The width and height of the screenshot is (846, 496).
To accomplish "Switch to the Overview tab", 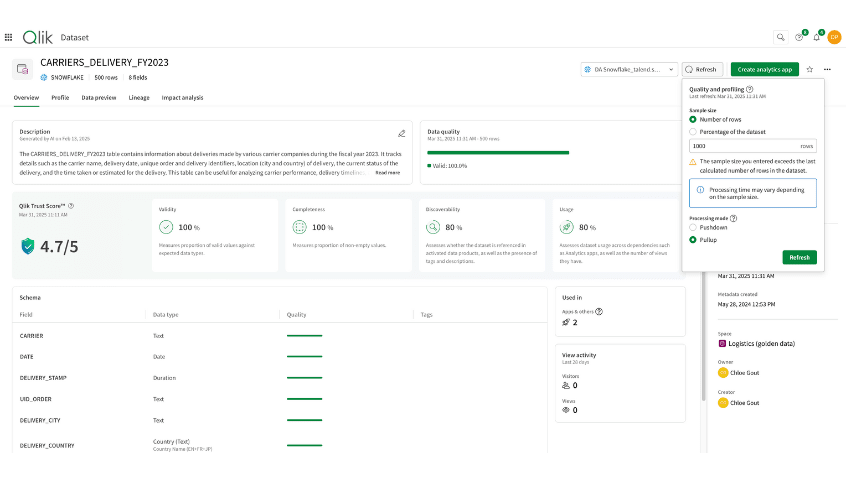I will [x=26, y=98].
